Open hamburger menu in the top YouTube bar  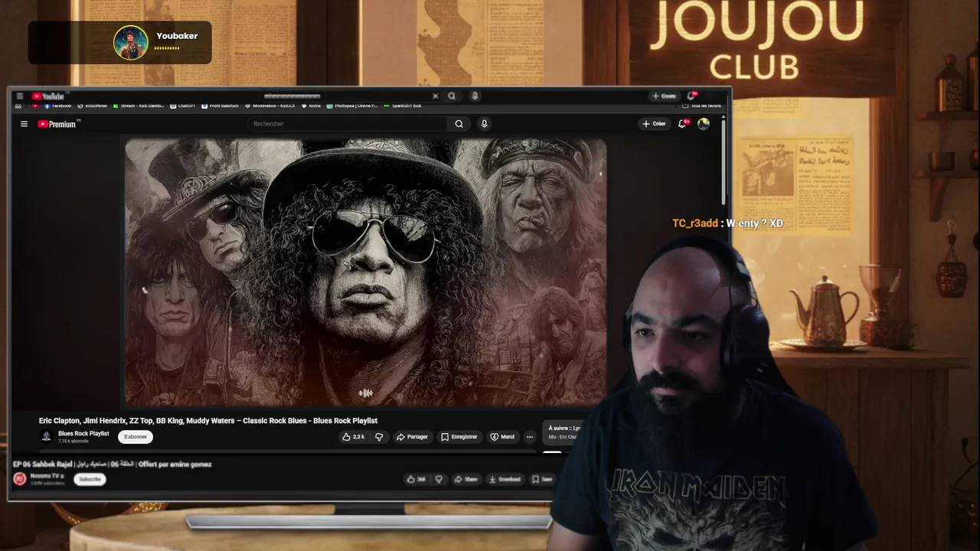pos(19,96)
